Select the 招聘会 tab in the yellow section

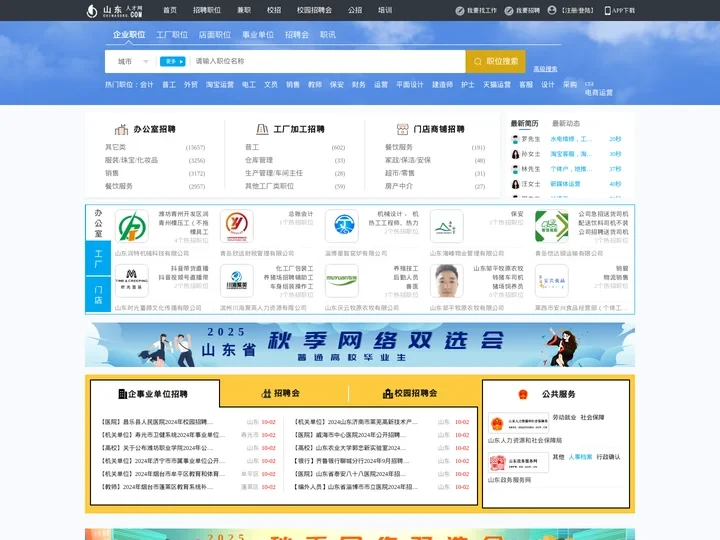(x=280, y=394)
